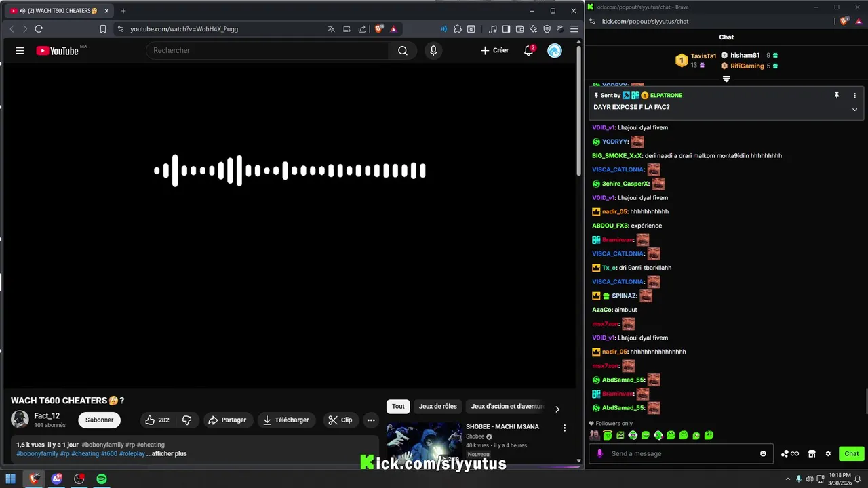Open Fact_12 channel avatar

point(20,420)
